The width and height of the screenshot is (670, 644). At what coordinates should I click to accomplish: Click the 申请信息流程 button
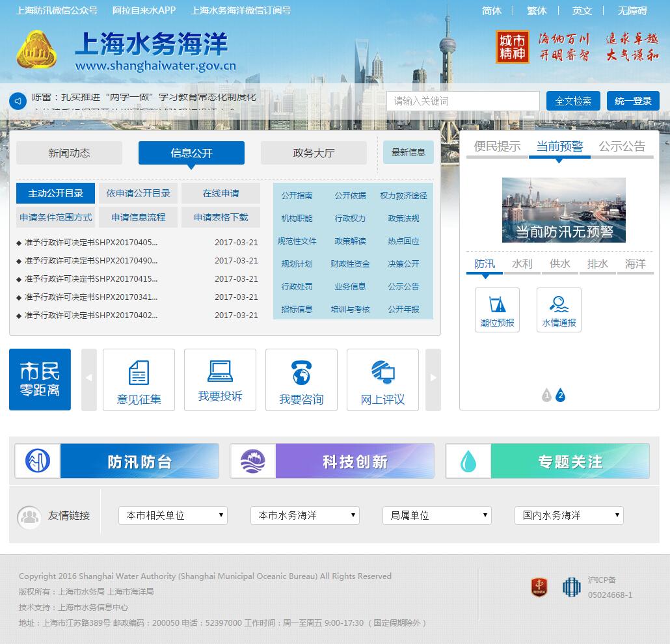(138, 217)
